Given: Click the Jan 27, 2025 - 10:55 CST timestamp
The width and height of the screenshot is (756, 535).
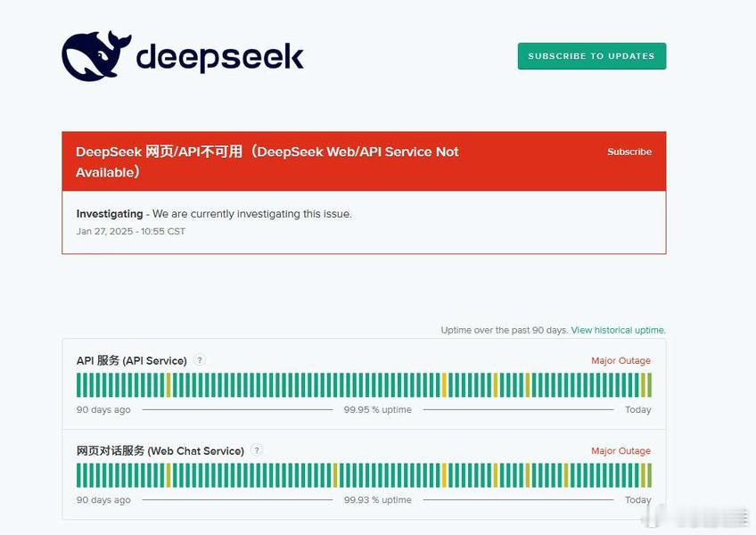Looking at the screenshot, I should pyautogui.click(x=131, y=231).
